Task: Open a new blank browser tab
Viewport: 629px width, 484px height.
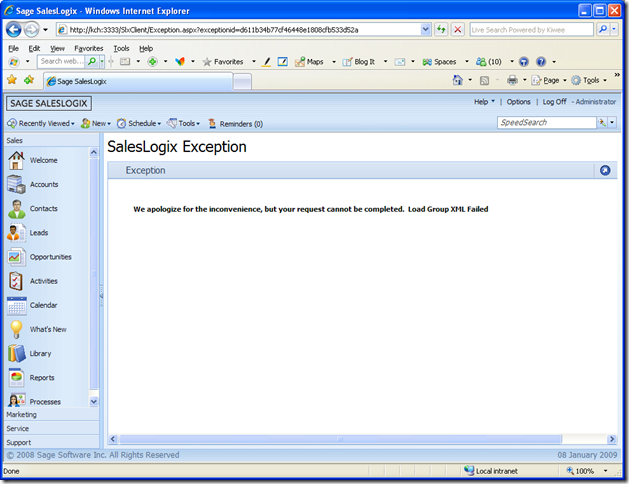Action: click(x=242, y=82)
